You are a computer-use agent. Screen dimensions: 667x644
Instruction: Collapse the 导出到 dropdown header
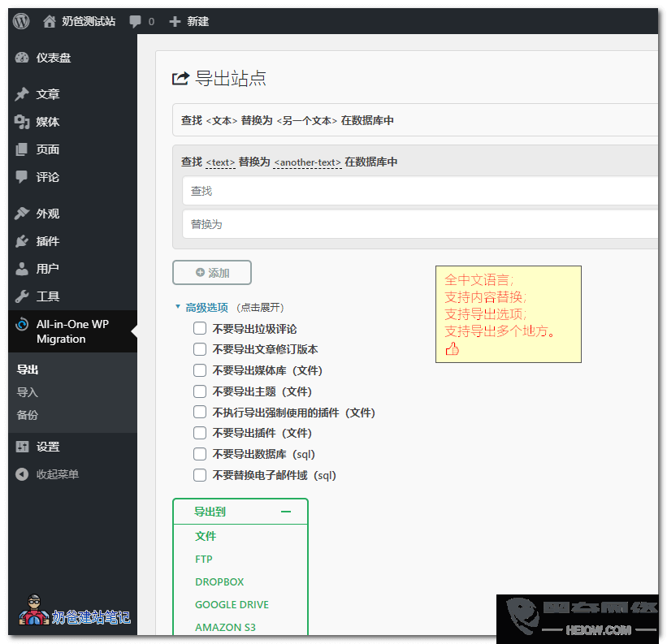tap(240, 512)
